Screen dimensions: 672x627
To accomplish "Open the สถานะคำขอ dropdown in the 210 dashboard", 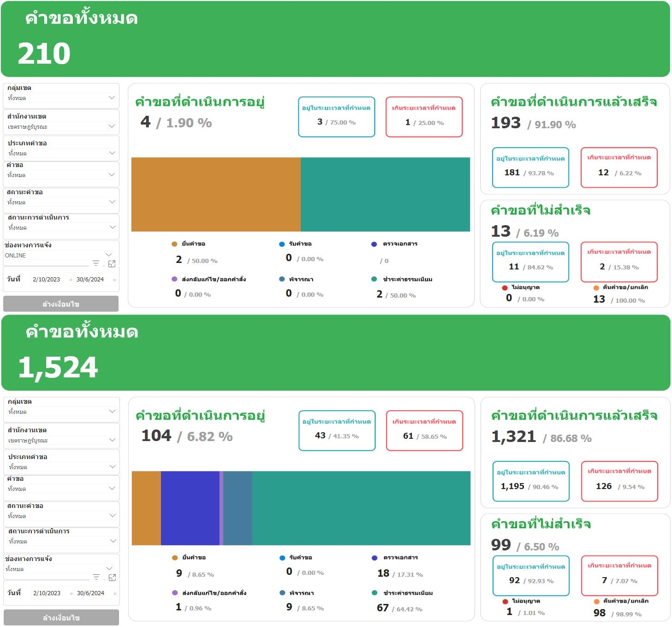I will click(x=112, y=202).
